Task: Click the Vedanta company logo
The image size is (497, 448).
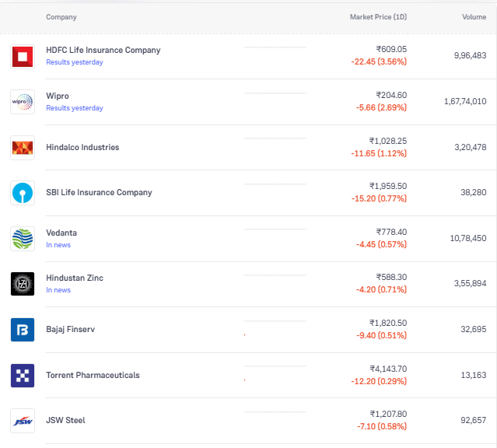Action: (x=22, y=239)
